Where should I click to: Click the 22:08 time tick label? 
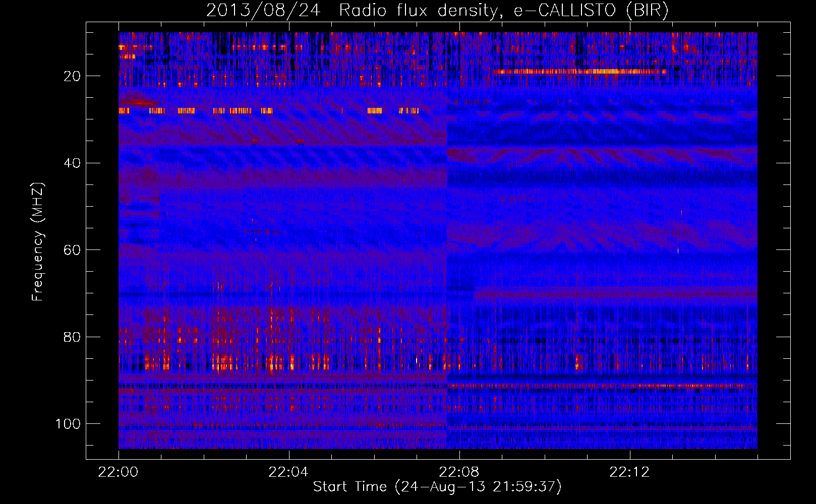[459, 472]
